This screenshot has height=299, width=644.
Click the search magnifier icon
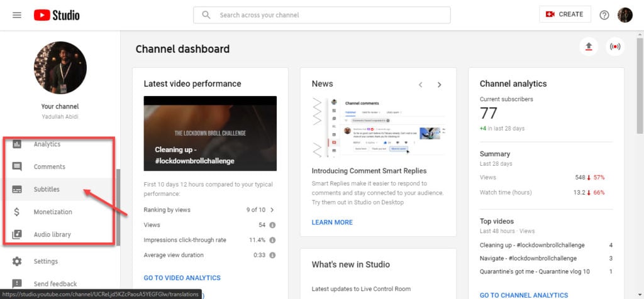[x=206, y=15]
